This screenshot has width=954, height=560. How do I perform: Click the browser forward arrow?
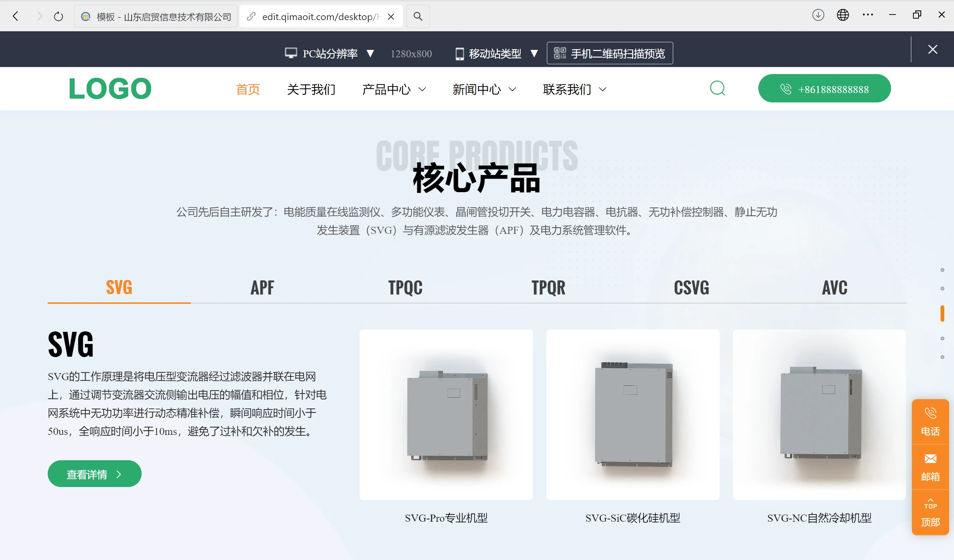pyautogui.click(x=40, y=16)
